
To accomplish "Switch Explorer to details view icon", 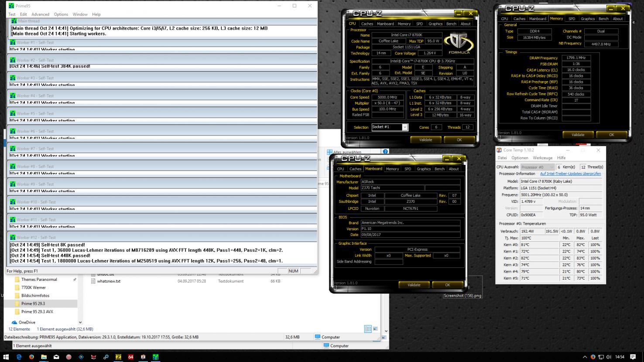I will point(368,329).
